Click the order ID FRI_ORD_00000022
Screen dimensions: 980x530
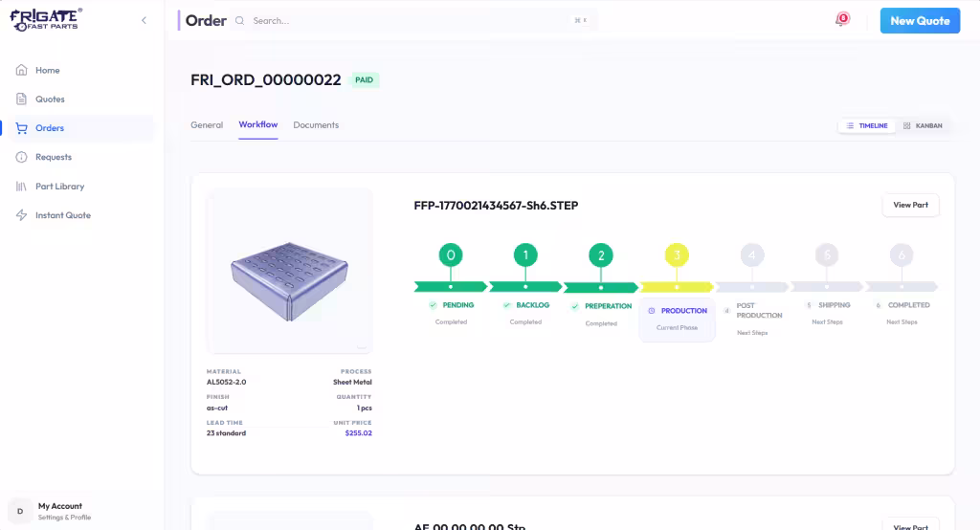point(266,80)
